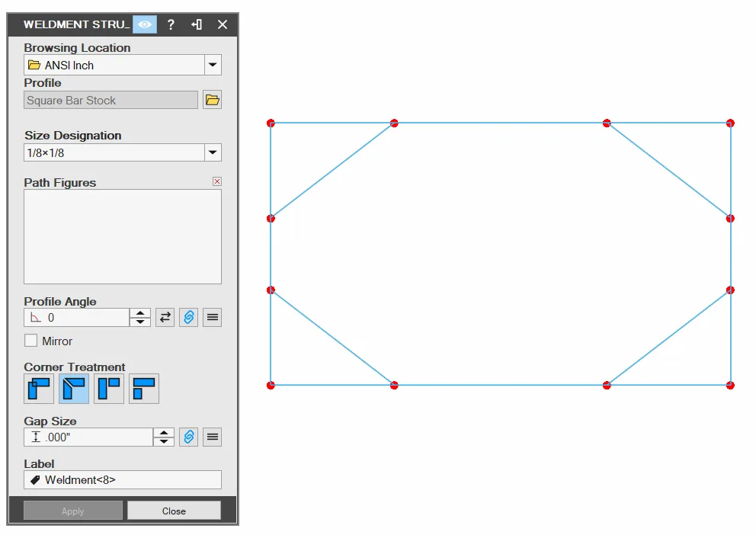
Task: Expand the Browsing Location dropdown
Action: coord(213,65)
